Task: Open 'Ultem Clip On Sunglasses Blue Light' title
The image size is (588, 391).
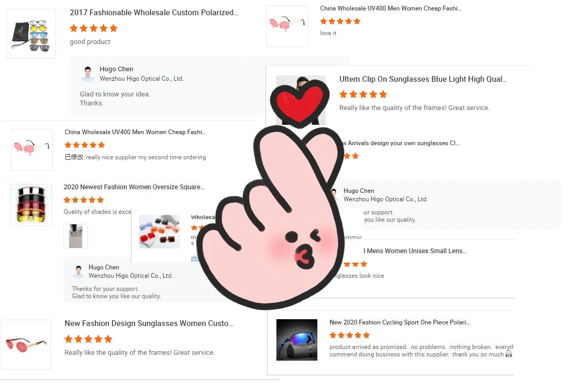Action: click(423, 79)
